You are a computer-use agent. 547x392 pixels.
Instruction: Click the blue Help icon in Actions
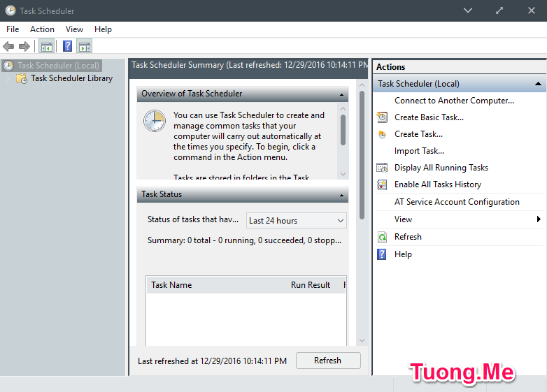tap(382, 254)
